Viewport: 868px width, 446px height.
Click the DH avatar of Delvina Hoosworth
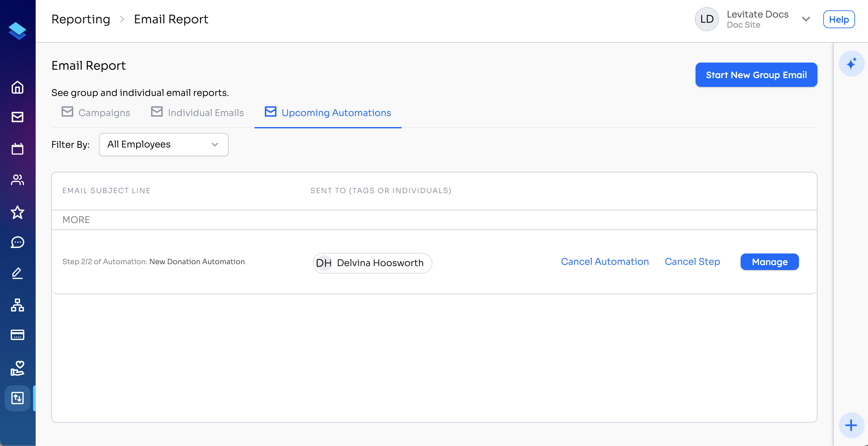323,263
